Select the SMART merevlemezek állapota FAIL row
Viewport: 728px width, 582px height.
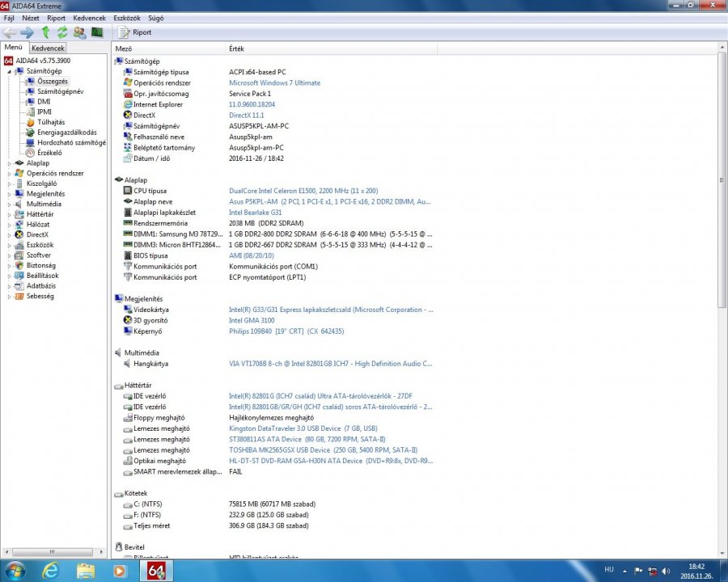click(274, 472)
